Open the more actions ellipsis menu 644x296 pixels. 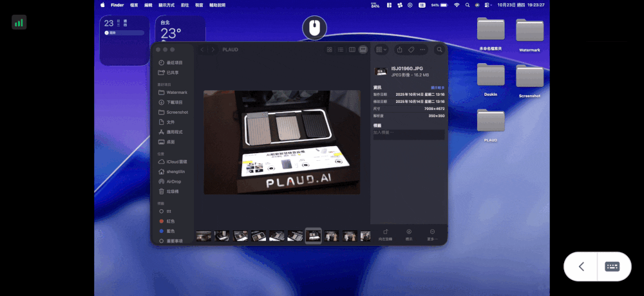click(x=422, y=50)
